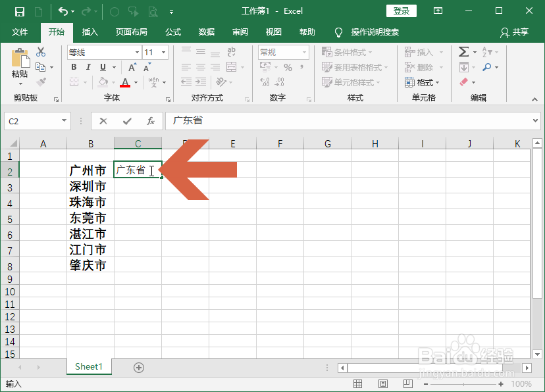Image resolution: width=545 pixels, height=392 pixels.
Task: Click the 共享 share button
Action: (515, 32)
